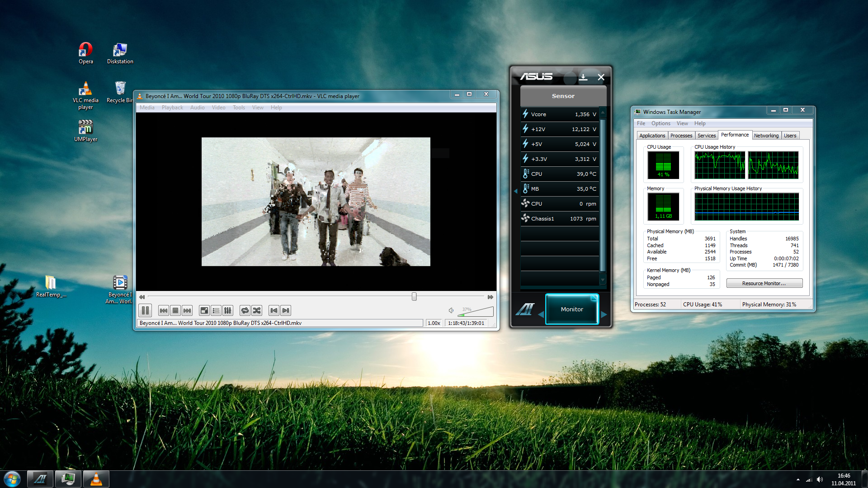This screenshot has height=488, width=868.
Task: Open VLC Tools menu
Action: tap(239, 108)
